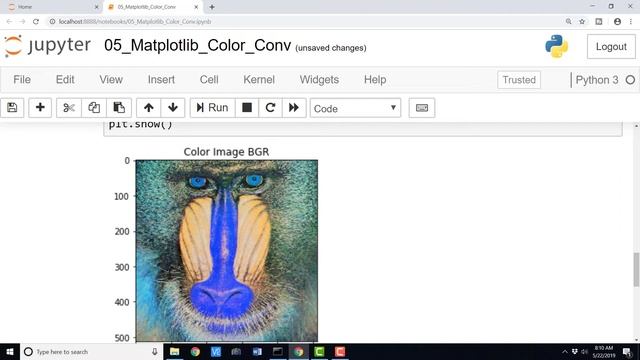Viewport: 640px width, 360px height.
Task: Open the Windows Start menu
Action: tap(10, 352)
